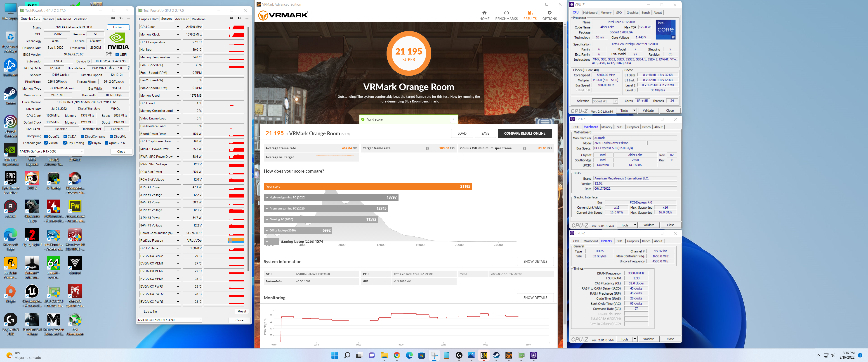The height and width of the screenshot is (362, 868).
Task: Click the screenshot camera icon in GPU-Z Sensors window
Action: click(231, 18)
